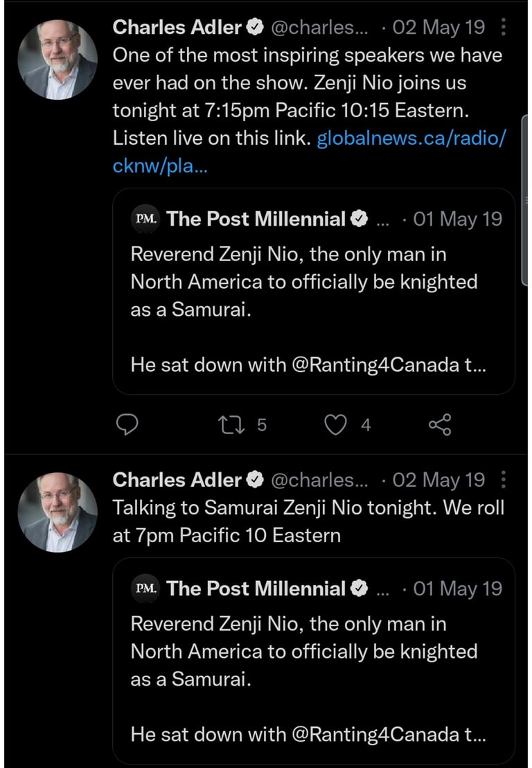
Task: Open Charles Adler's avatar in first tweet
Action: pos(57,60)
